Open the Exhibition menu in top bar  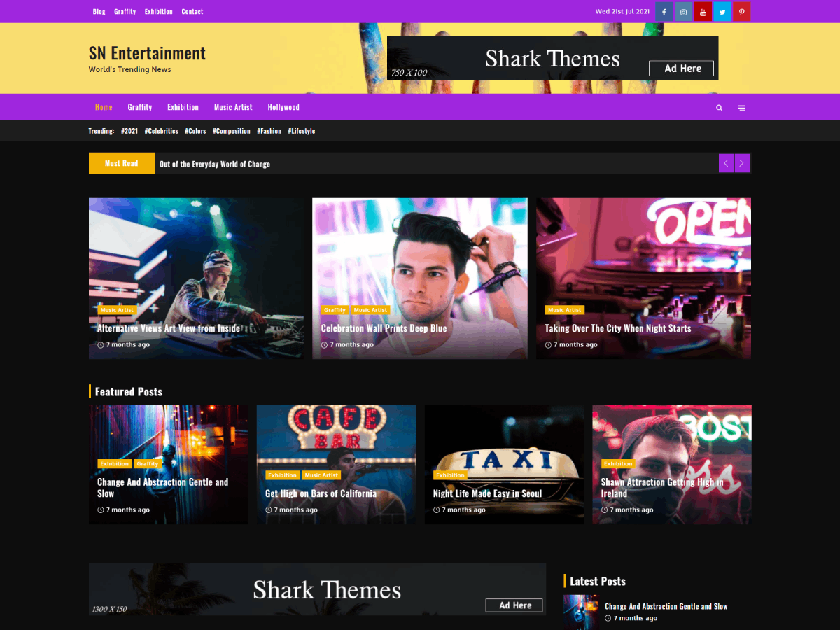(x=158, y=11)
